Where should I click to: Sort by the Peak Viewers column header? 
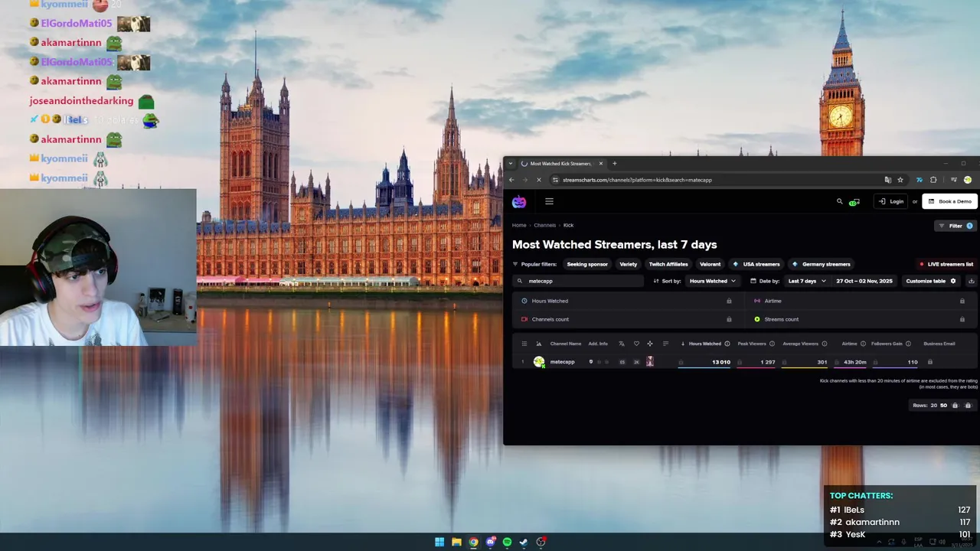(752, 344)
